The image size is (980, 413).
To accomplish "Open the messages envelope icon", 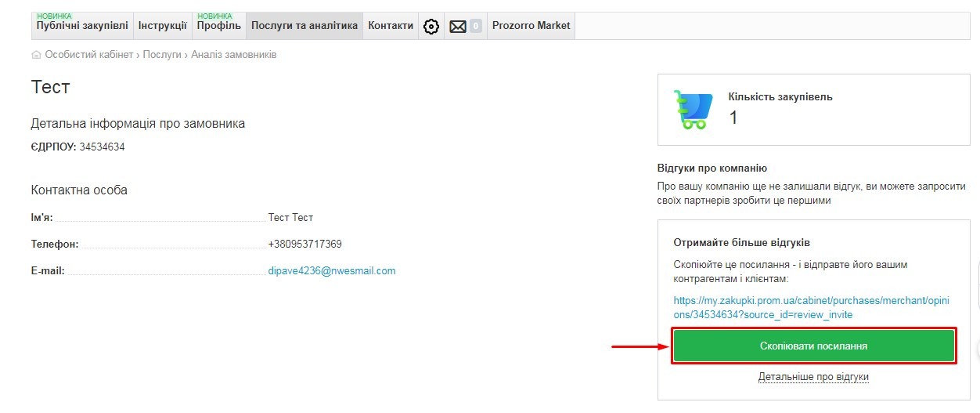I will coord(458,27).
